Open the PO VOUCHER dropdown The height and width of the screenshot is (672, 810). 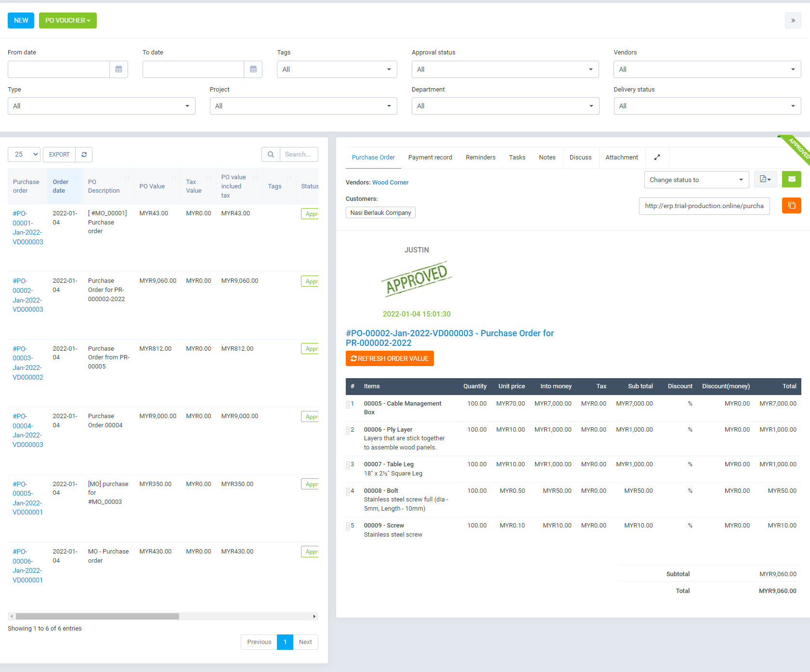[x=67, y=20]
